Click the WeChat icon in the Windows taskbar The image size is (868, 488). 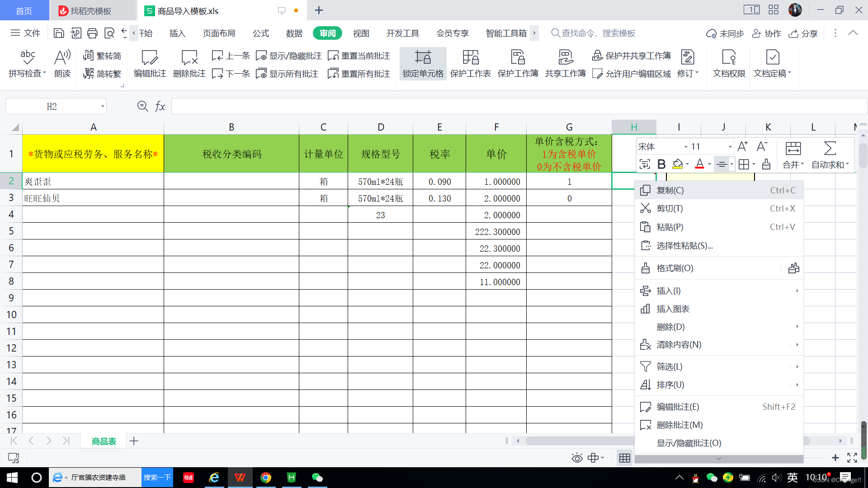[x=317, y=478]
